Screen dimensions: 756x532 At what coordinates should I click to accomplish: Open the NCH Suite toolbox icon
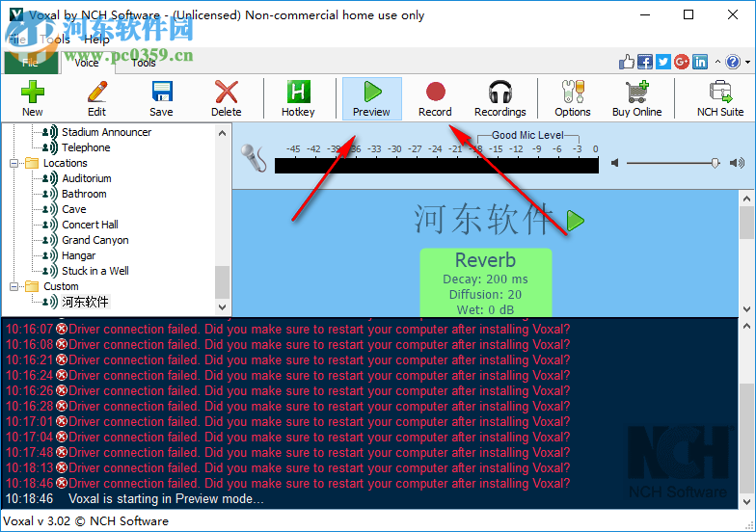720,92
